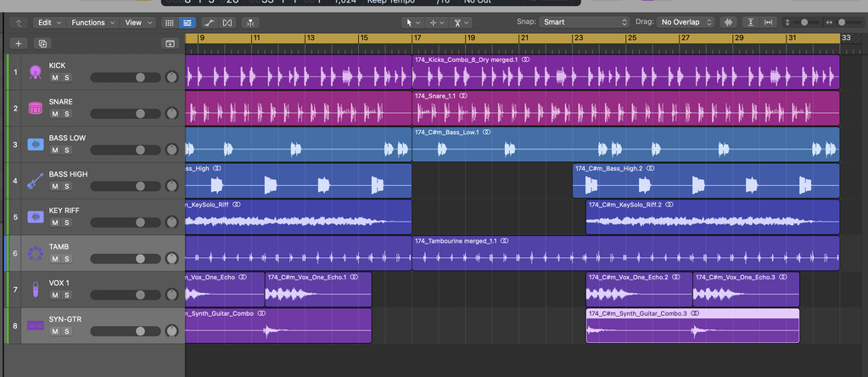The image size is (868, 377).
Task: Add a new track with plus button
Action: (x=19, y=43)
